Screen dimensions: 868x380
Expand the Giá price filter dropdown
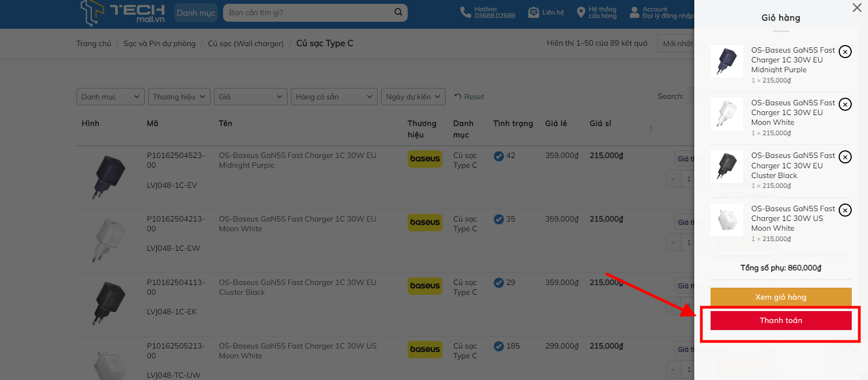(250, 97)
